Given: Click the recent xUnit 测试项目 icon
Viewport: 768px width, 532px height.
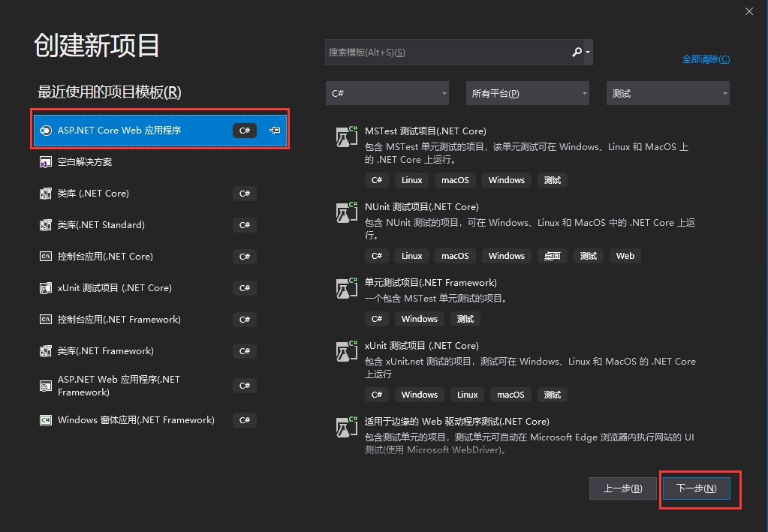Looking at the screenshot, I should [x=46, y=288].
